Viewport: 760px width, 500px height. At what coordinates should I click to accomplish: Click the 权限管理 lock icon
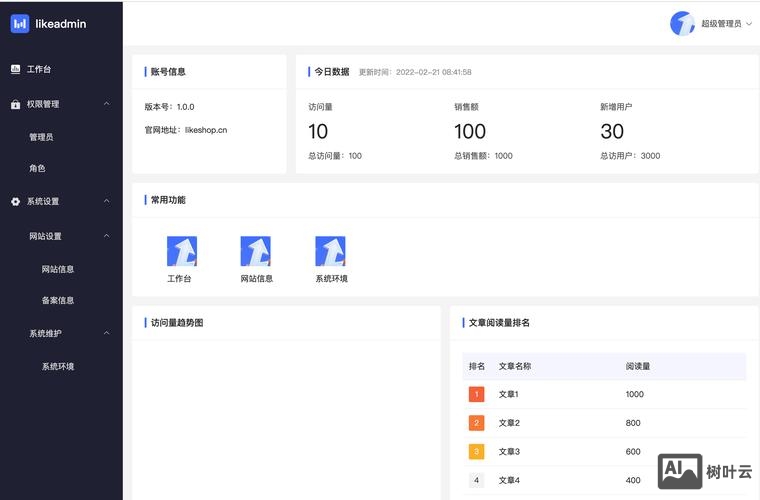pyautogui.click(x=16, y=104)
